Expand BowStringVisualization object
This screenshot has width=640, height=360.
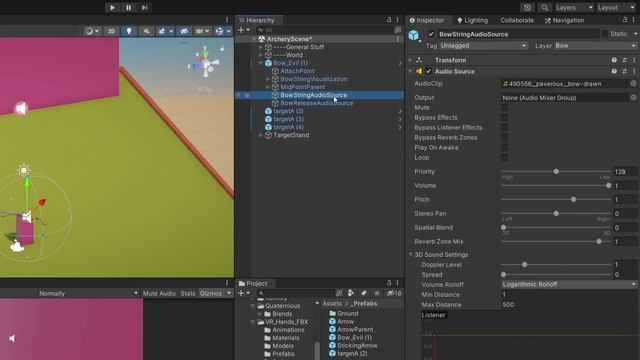coord(268,79)
